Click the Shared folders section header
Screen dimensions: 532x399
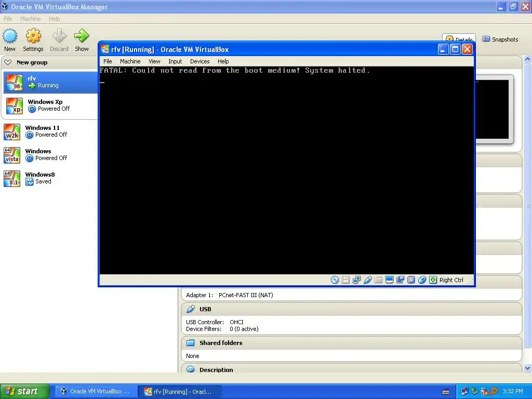click(352, 343)
